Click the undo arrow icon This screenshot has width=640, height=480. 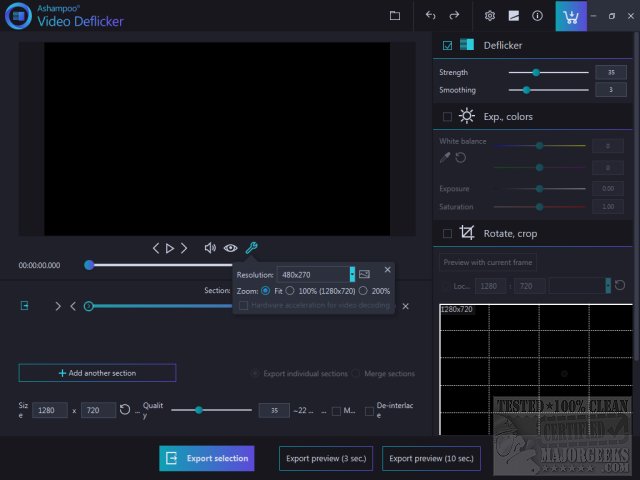pos(431,16)
